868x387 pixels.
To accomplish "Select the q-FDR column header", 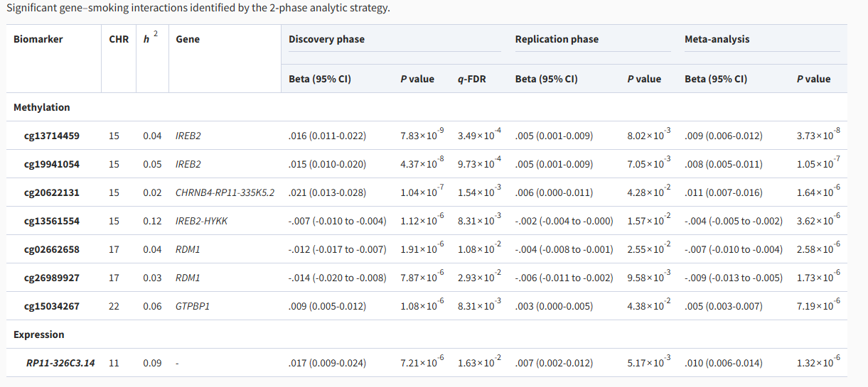I will 472,79.
